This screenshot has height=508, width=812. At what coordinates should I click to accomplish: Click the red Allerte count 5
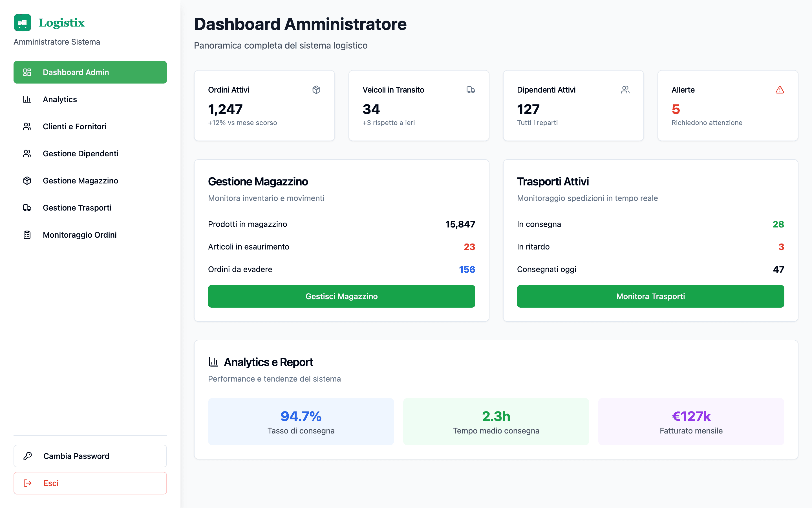676,109
